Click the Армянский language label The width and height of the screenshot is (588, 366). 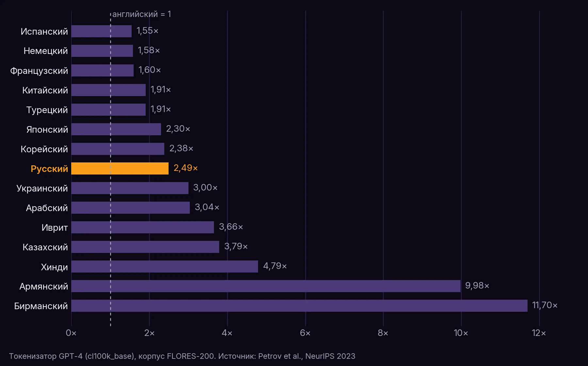(x=44, y=287)
